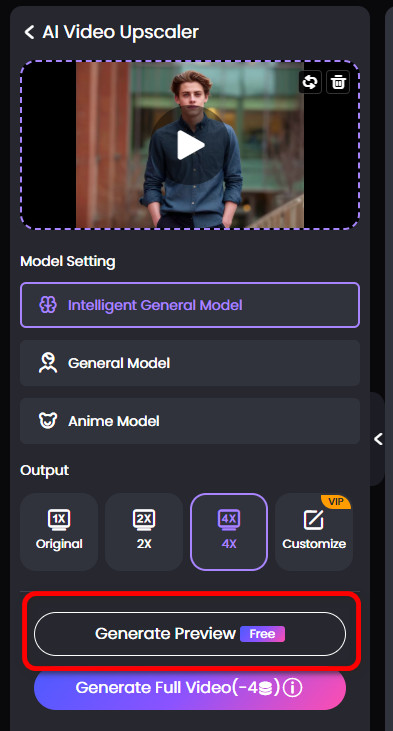Viewport: 393px width, 731px height.
Task: Replace the uploaded video using swap icon
Action: click(x=310, y=83)
